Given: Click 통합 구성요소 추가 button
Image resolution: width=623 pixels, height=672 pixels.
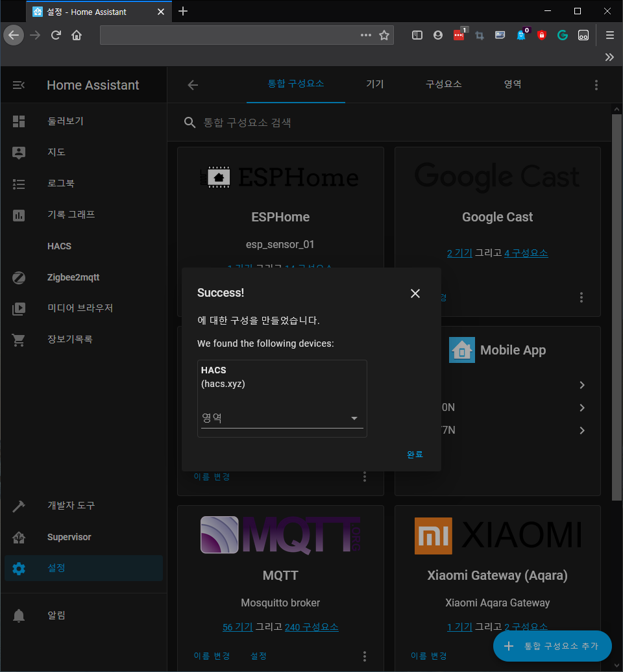Looking at the screenshot, I should (x=552, y=646).
